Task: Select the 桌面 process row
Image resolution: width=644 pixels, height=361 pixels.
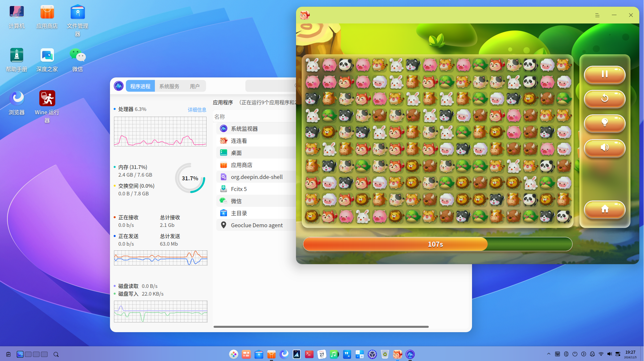Action: coord(256,153)
